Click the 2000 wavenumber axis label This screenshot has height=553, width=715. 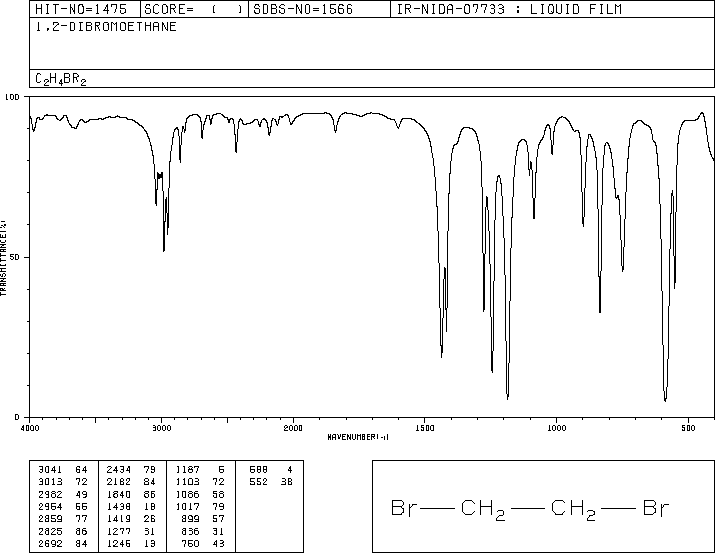point(293,428)
